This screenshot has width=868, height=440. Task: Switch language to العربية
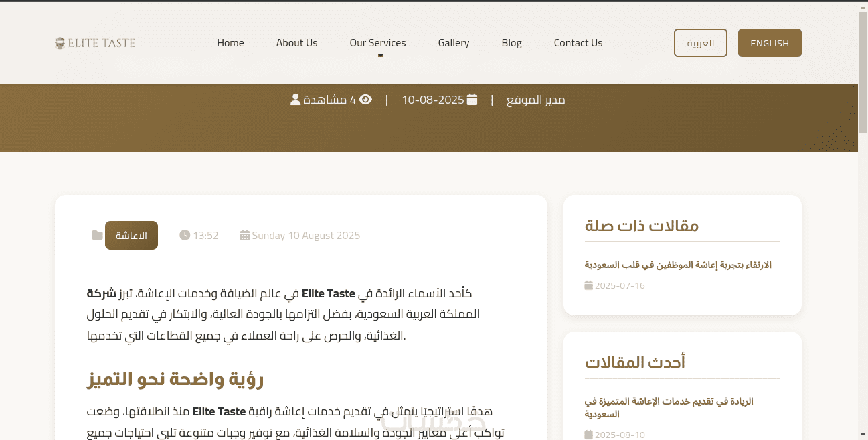701,43
